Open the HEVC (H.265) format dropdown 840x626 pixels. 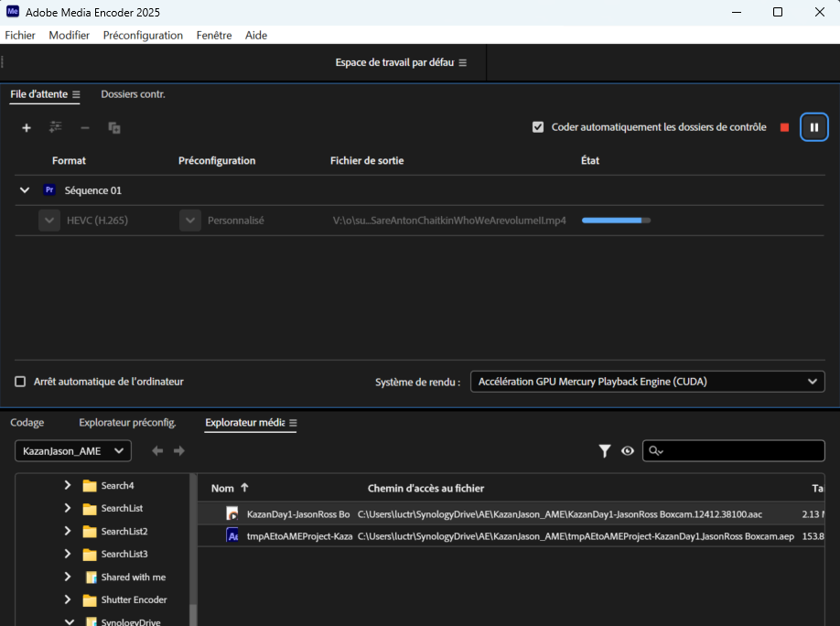pos(49,221)
